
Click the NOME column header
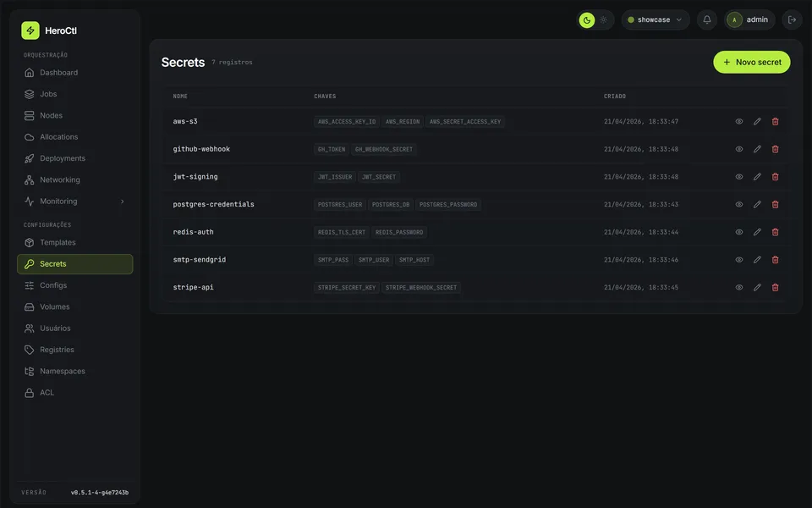click(x=180, y=97)
